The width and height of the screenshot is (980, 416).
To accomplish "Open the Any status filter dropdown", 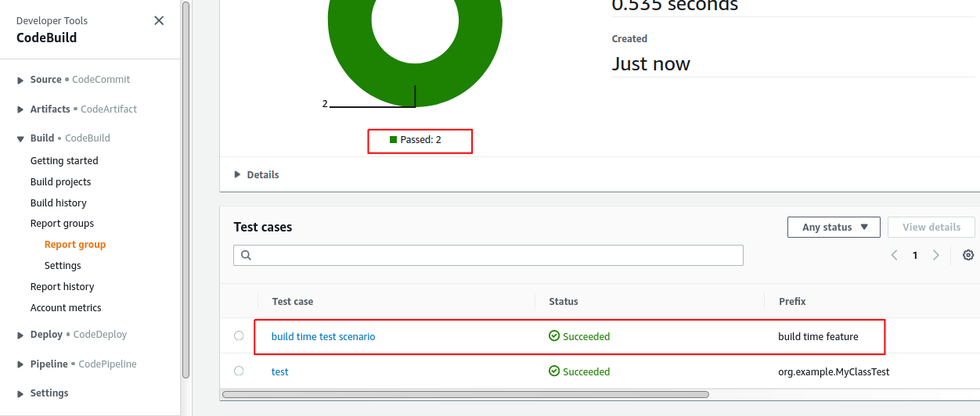I will (834, 228).
